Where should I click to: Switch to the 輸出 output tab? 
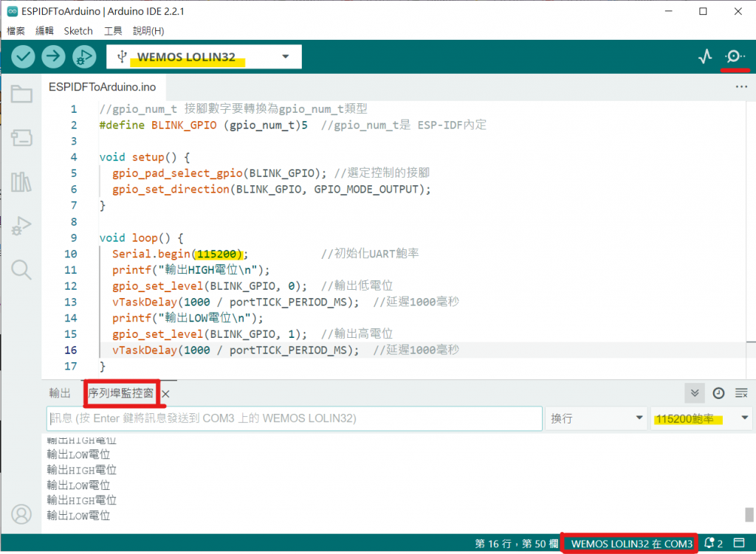coord(60,393)
